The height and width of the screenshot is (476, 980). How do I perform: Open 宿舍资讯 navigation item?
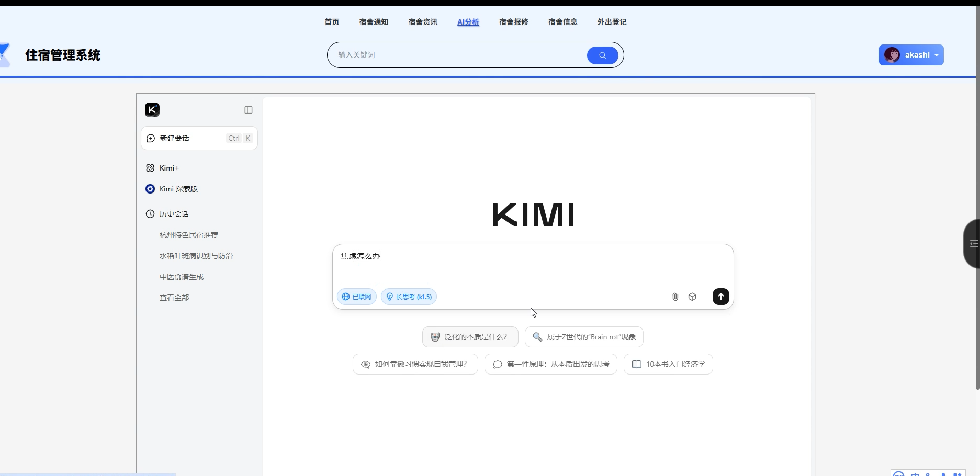point(423,22)
